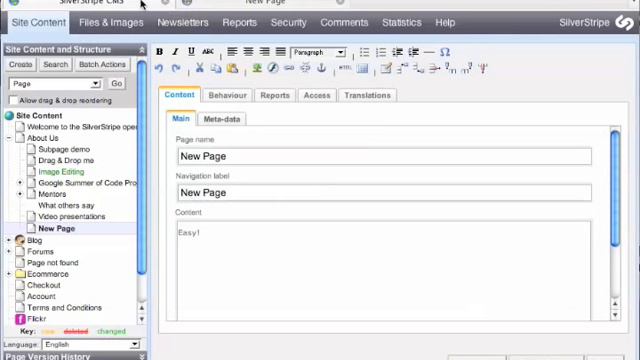
Task: Open the Comments section
Action: pyautogui.click(x=344, y=22)
